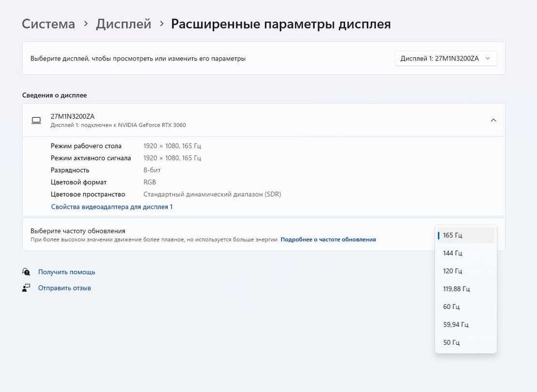The image size is (537, 392).
Task: Click the Сведения о дисплее section label
Action: [x=54, y=95]
